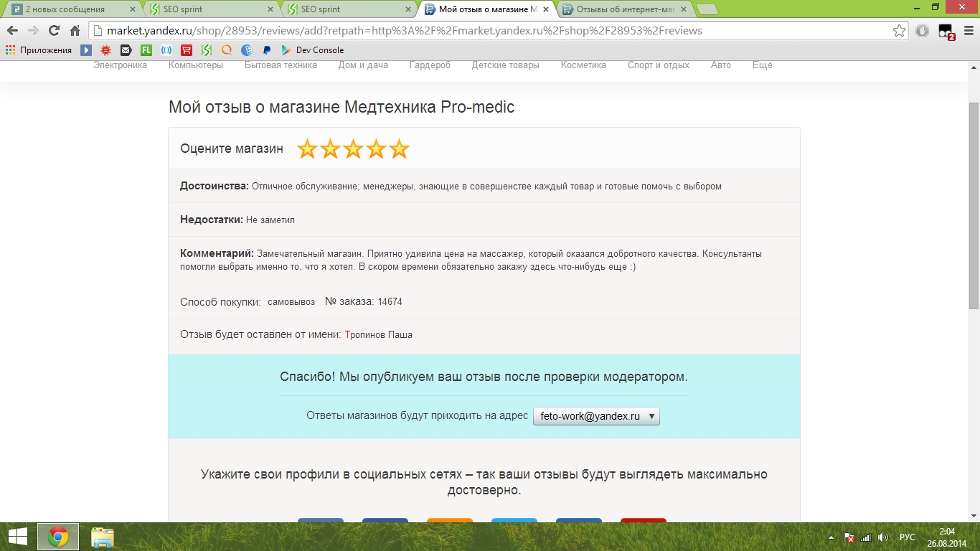980x551 pixels.
Task: Open the taskbar clock showing 2:04
Action: click(946, 537)
